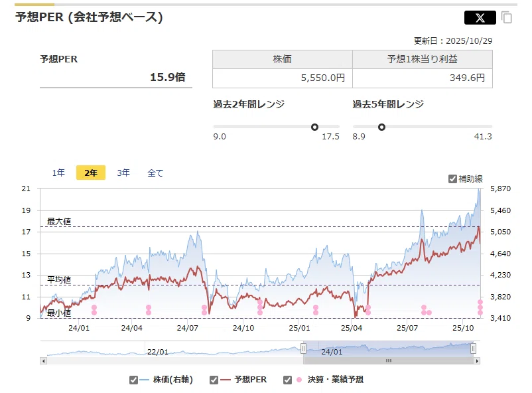Screen dimensions: 532x393
Task: Select the 1年 range tab
Action: (58, 173)
